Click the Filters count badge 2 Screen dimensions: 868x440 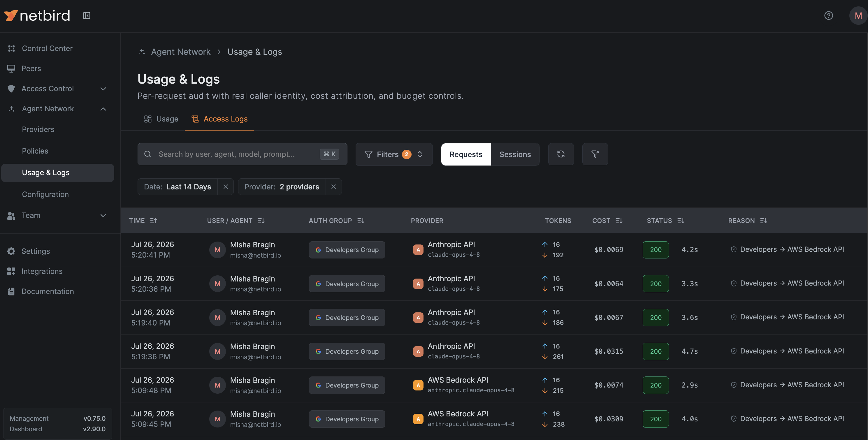[x=406, y=154]
